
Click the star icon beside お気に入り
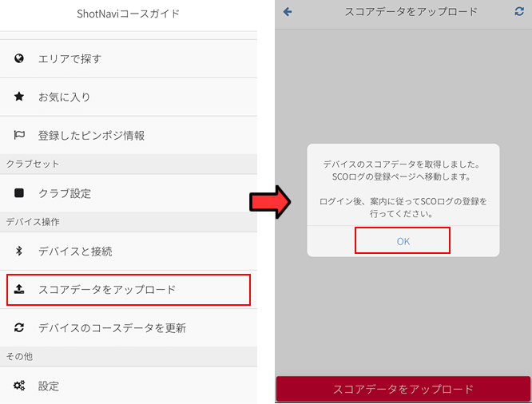pyautogui.click(x=19, y=97)
